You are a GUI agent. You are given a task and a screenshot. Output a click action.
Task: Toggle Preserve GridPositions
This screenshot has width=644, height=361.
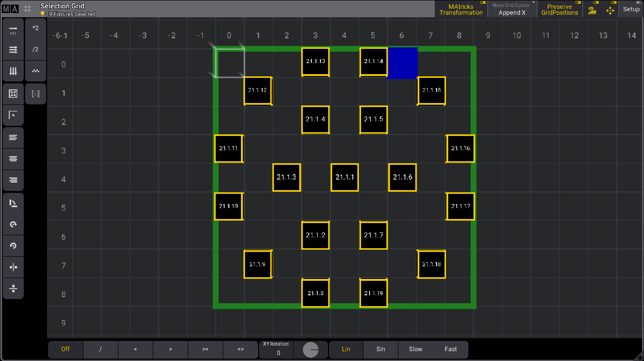560,9
